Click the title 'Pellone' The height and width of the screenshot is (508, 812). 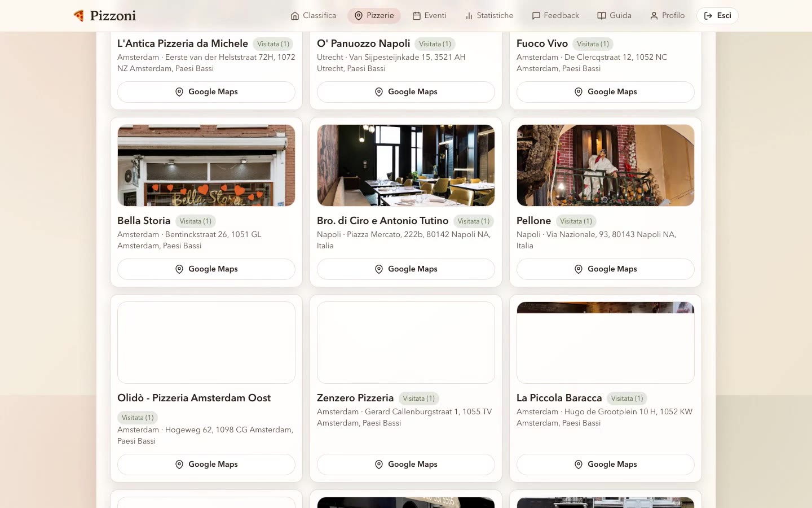(x=533, y=221)
